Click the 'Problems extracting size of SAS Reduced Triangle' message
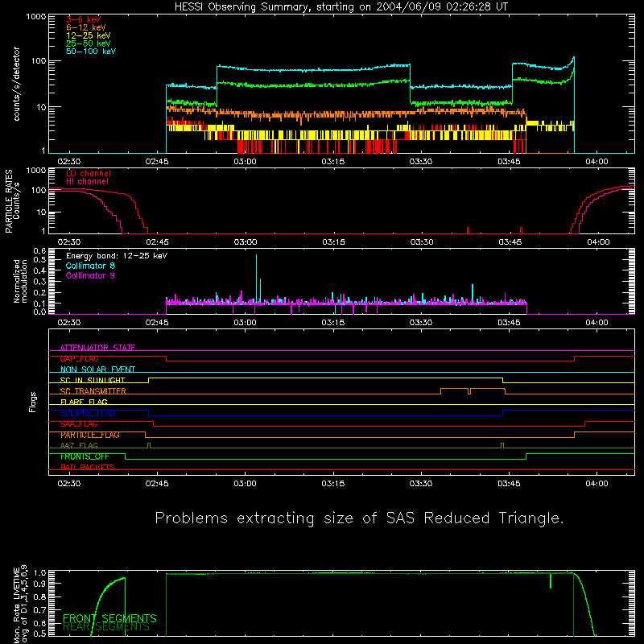This screenshot has width=644, height=644. pos(359,518)
